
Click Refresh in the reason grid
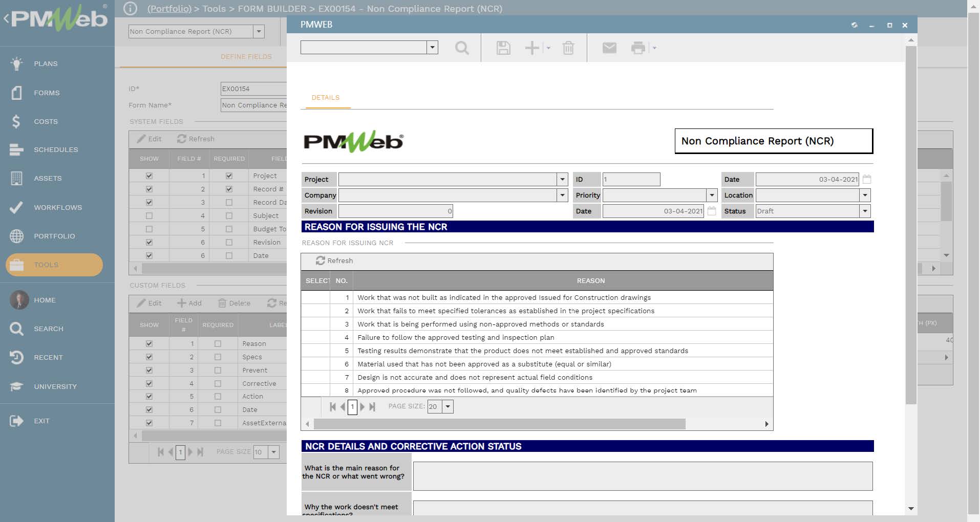334,260
